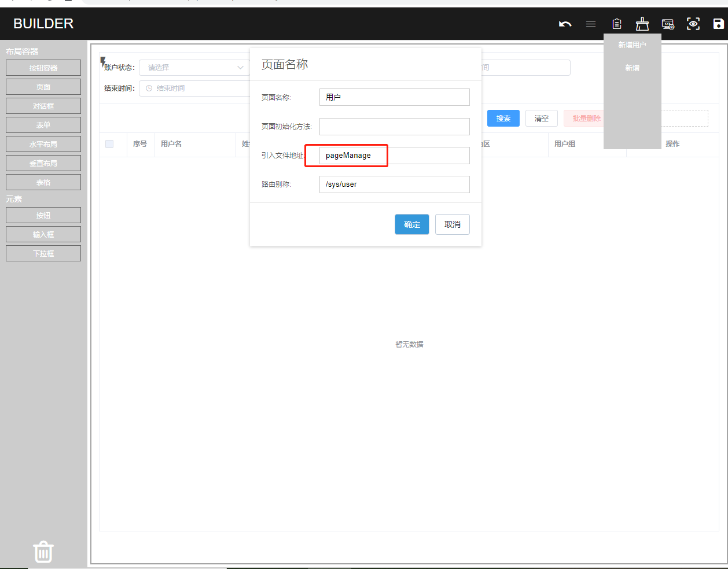
Task: Click the blue 确定 button
Action: tap(412, 224)
